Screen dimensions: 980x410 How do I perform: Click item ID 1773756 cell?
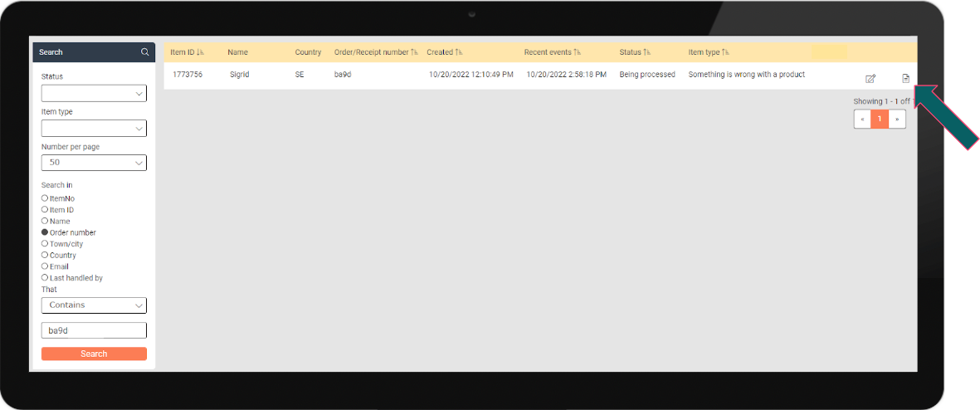(x=188, y=75)
